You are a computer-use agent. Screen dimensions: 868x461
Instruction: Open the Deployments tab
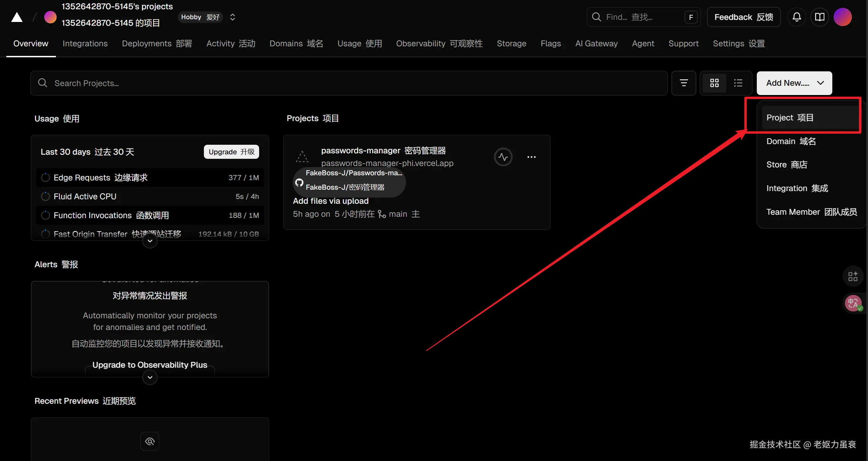[157, 44]
